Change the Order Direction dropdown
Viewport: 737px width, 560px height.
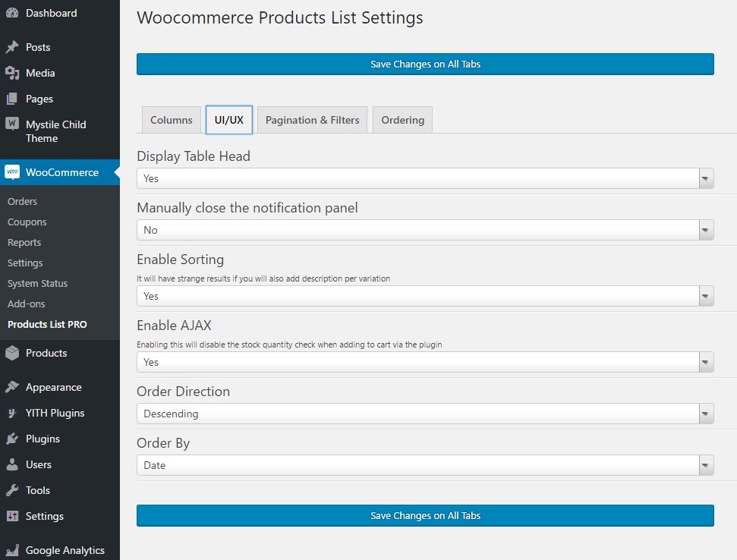point(425,414)
